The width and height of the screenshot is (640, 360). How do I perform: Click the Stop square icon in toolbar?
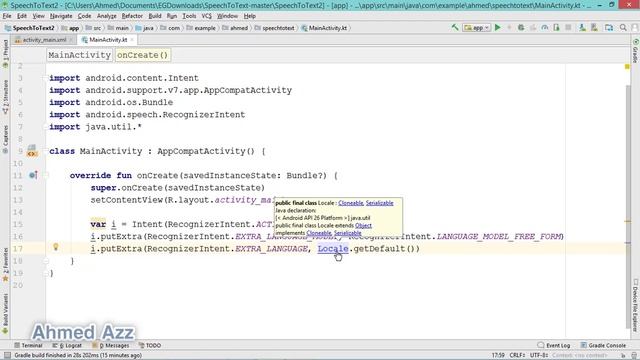click(x=568, y=28)
